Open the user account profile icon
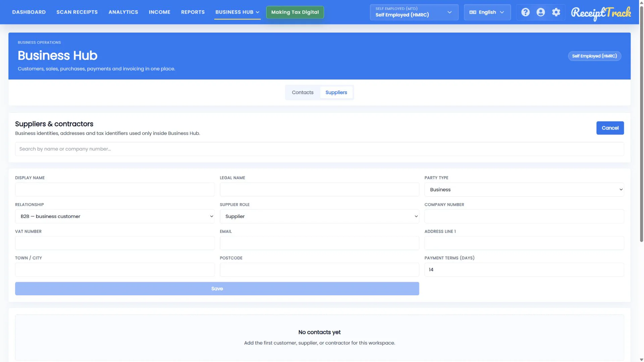This screenshot has height=362, width=644. coord(540,12)
